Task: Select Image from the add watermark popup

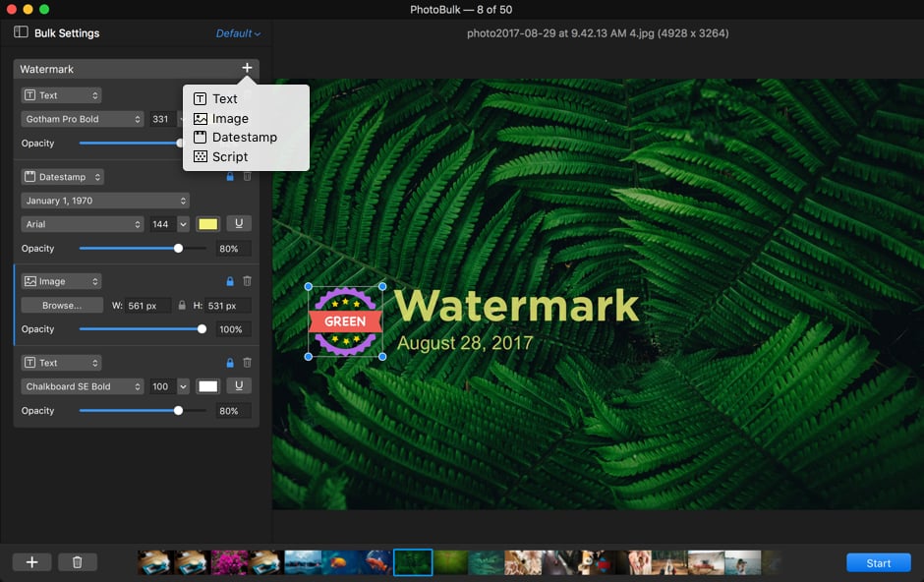Action: [x=228, y=117]
